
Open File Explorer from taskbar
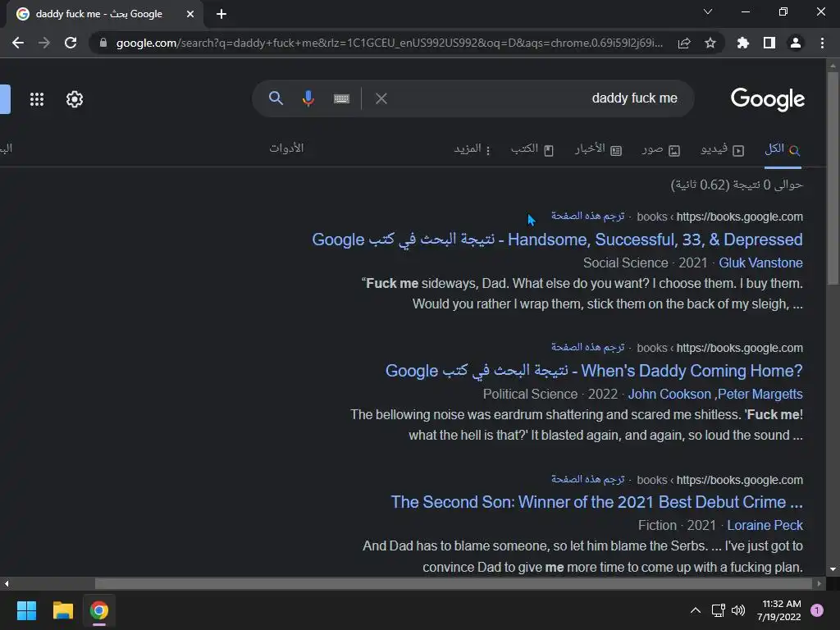point(62,610)
